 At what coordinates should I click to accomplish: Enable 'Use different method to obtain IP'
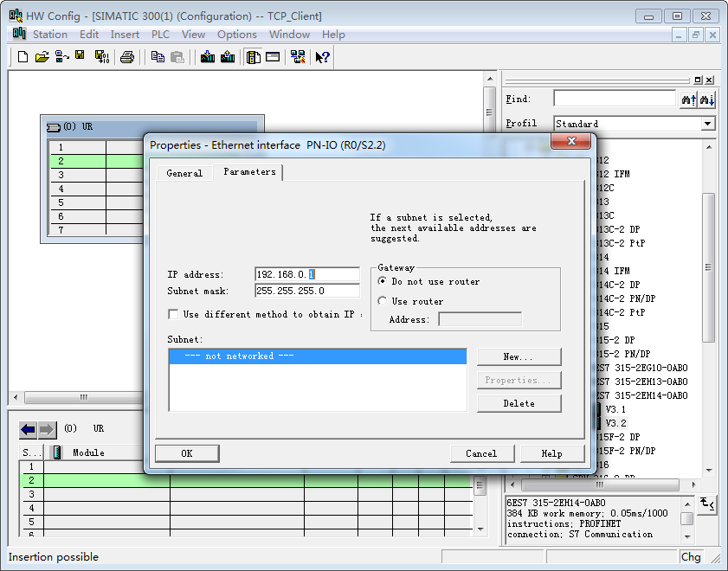coord(173,315)
